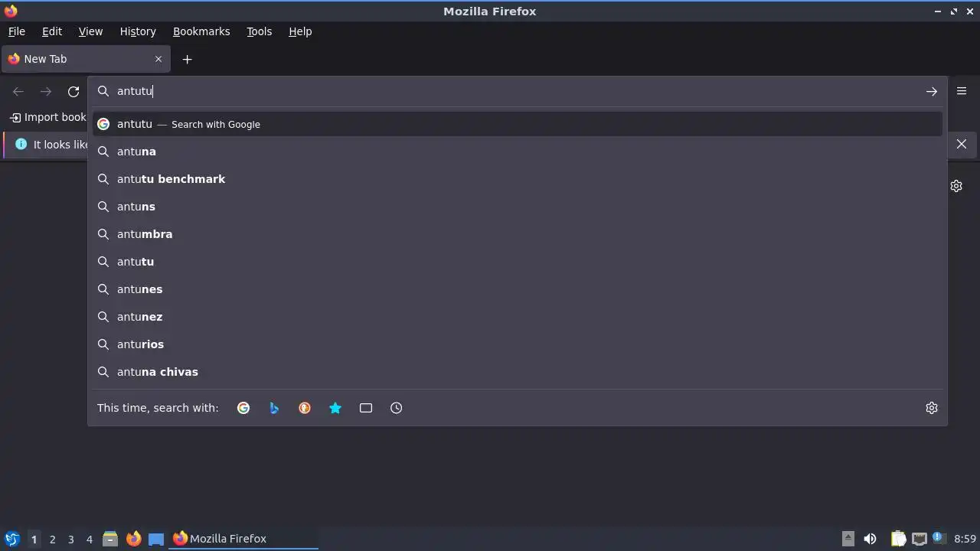
Task: Click the info icon in notification bar
Action: 21,144
